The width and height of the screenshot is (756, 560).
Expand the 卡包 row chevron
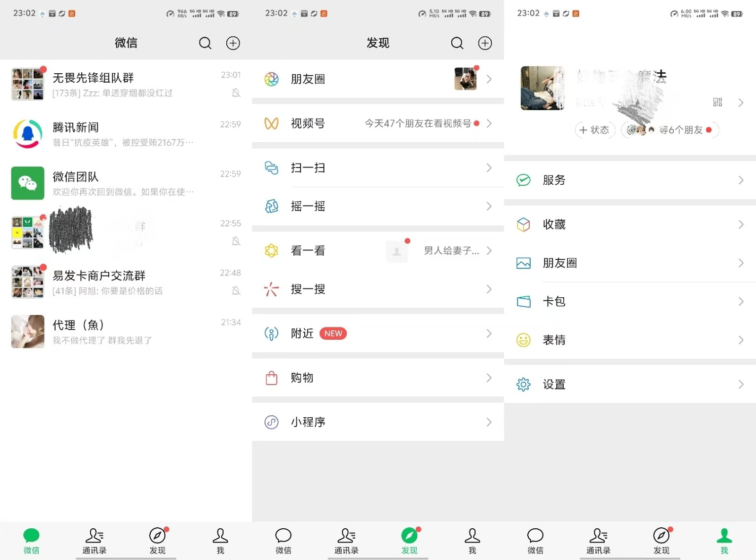click(741, 302)
